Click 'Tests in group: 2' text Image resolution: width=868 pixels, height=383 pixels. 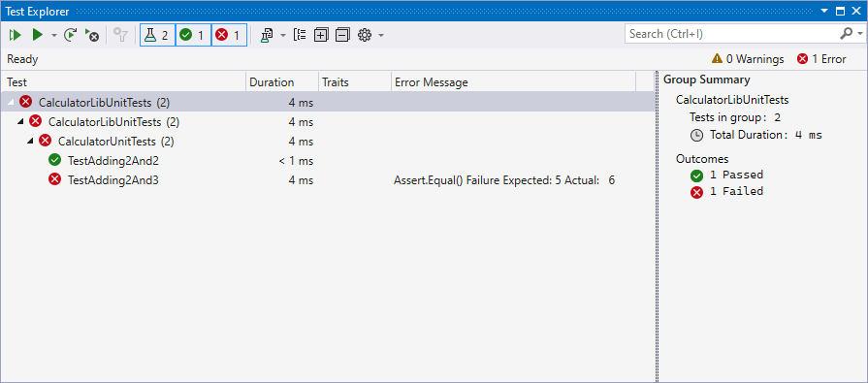[734, 117]
